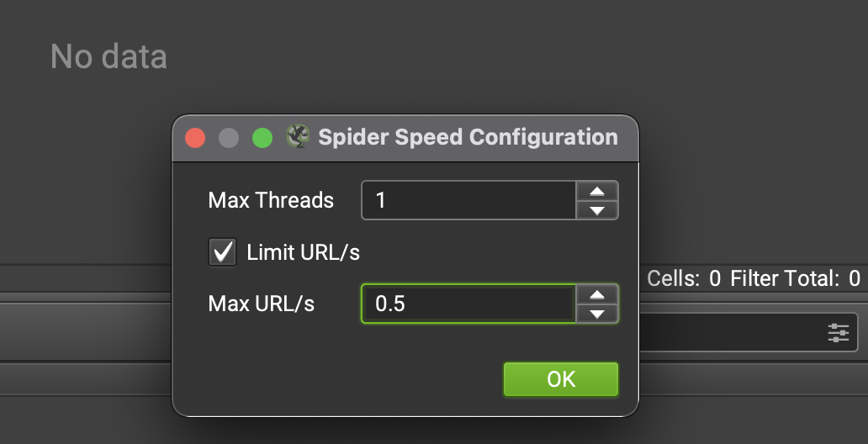The image size is (868, 444).
Task: Click the Cells: 0 status indicator
Action: (684, 278)
